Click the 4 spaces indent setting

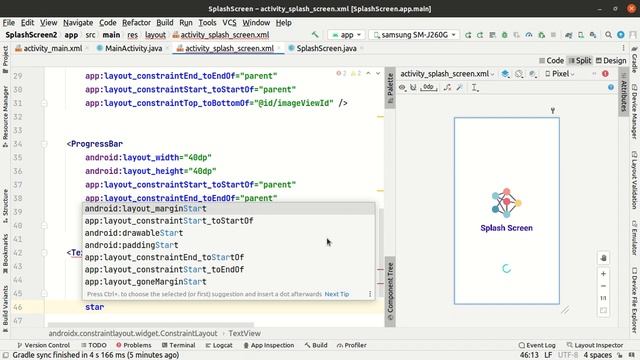[597, 355]
